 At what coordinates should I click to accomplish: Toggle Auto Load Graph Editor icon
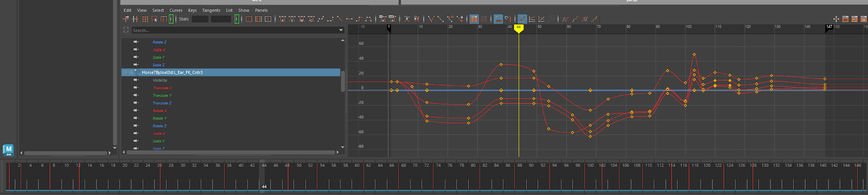tap(474, 19)
